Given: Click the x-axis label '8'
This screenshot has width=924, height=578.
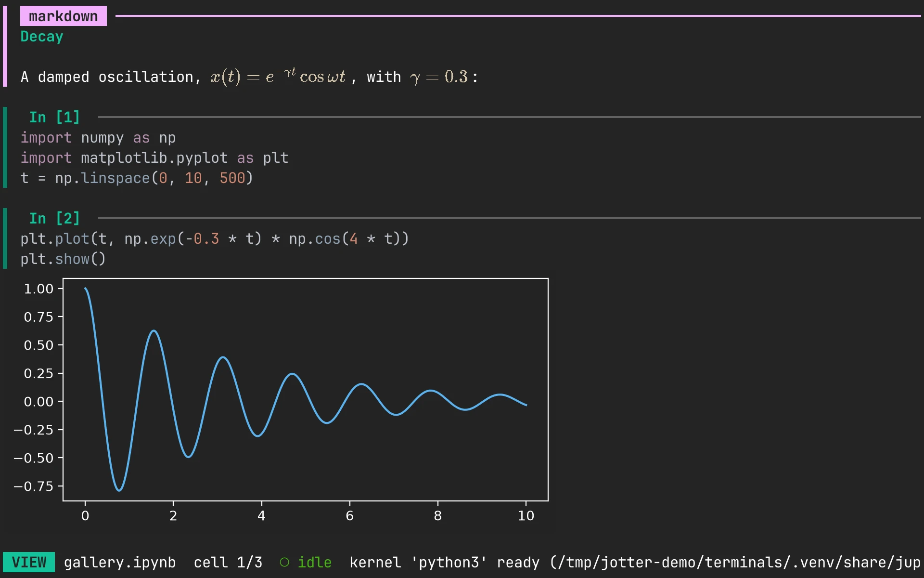Looking at the screenshot, I should [438, 516].
